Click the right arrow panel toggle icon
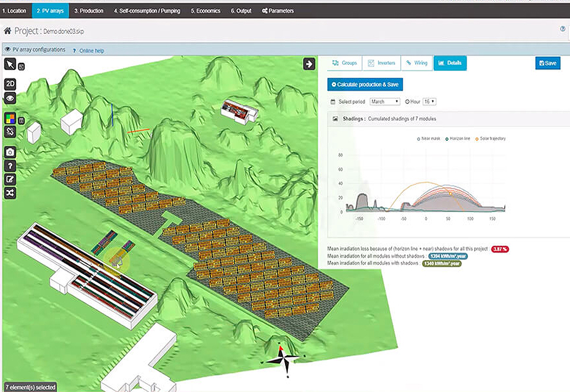This screenshot has width=570, height=392. (309, 64)
